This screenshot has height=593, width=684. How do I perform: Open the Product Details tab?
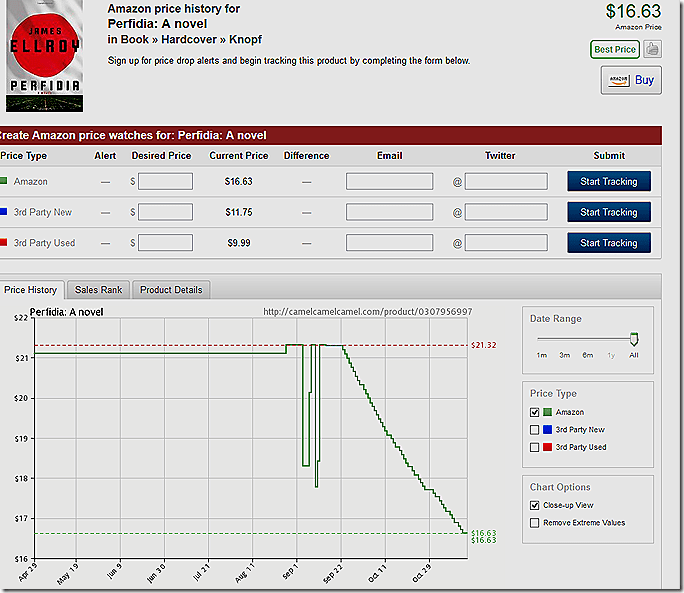coord(170,290)
